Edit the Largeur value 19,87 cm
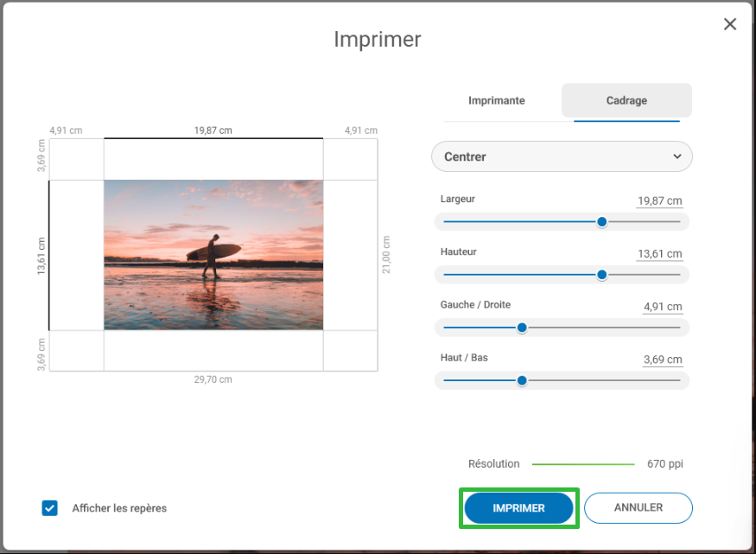756x554 pixels. [x=659, y=201]
